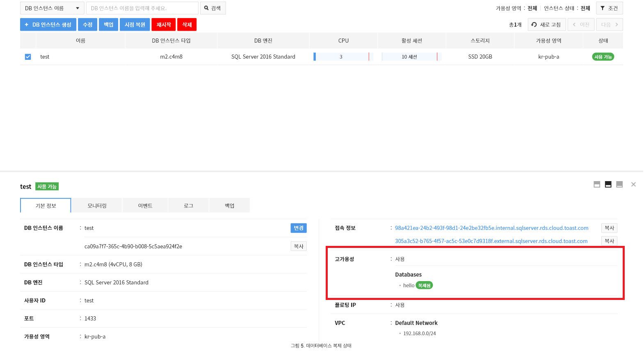Switch to the 이벤트 tab

(145, 206)
